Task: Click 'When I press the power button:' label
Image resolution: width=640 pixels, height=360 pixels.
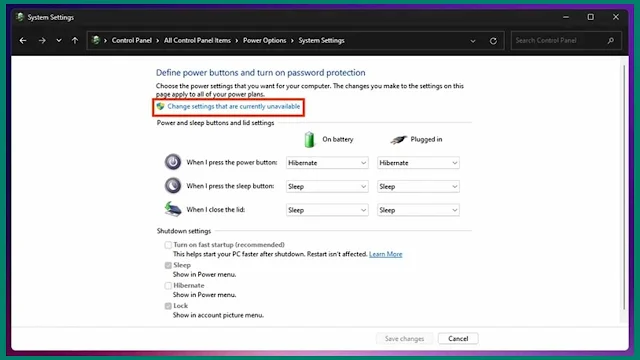Action: click(x=231, y=162)
